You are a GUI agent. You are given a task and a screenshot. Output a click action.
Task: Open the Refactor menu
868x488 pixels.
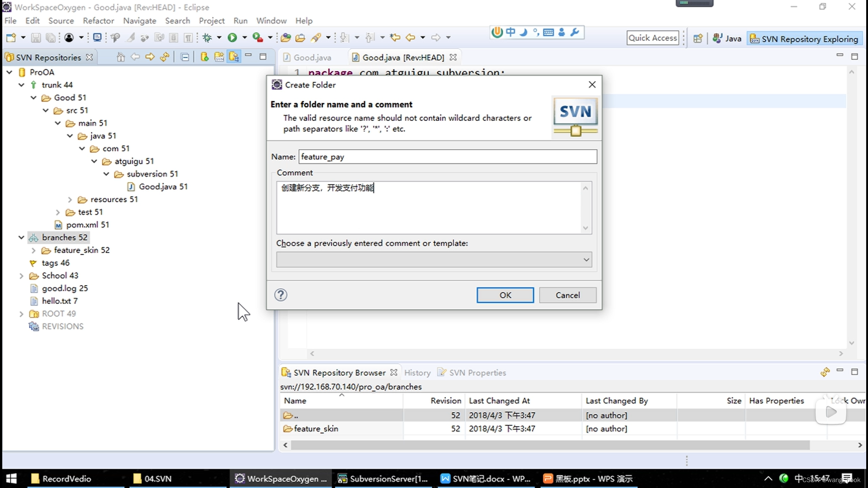[x=98, y=21]
